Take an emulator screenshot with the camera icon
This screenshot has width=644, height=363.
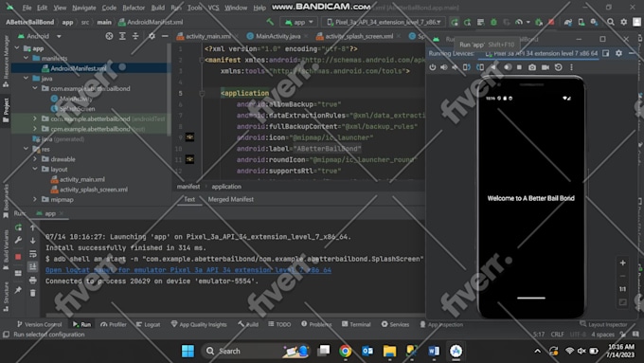click(532, 67)
